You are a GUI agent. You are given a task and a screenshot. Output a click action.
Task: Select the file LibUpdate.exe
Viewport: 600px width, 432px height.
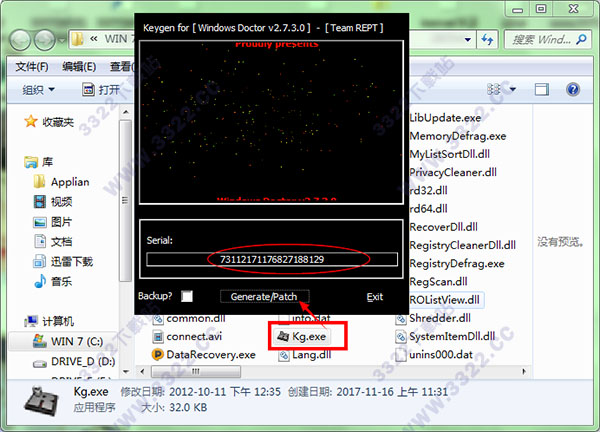445,117
